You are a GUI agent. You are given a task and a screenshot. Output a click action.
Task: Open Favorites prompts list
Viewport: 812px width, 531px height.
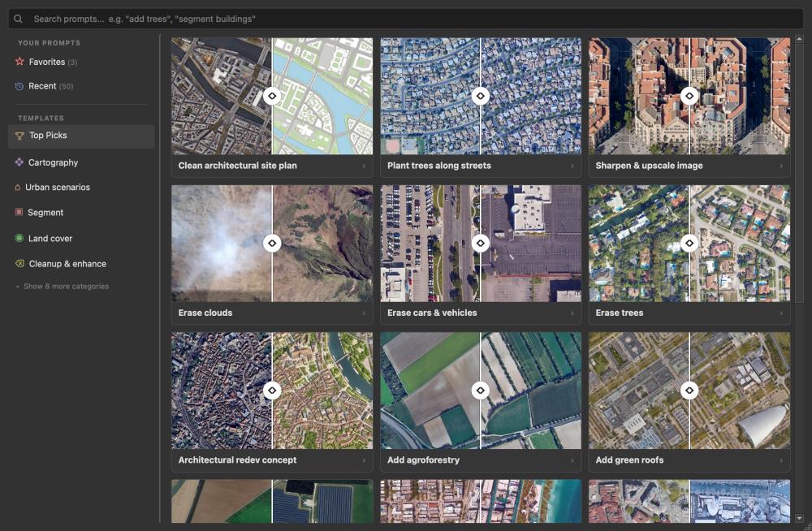pyautogui.click(x=80, y=62)
